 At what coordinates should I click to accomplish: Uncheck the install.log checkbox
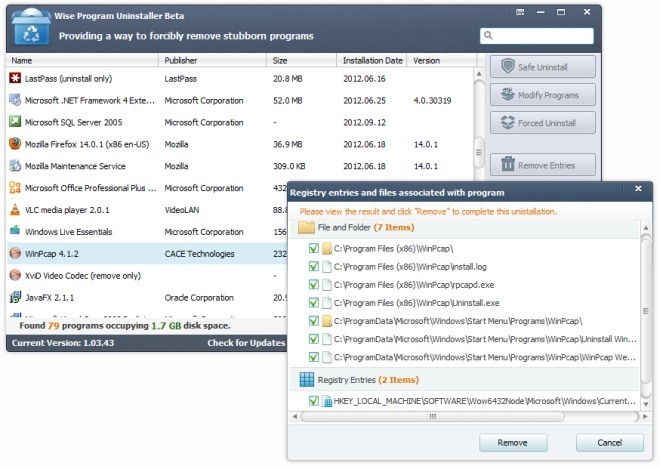point(314,266)
